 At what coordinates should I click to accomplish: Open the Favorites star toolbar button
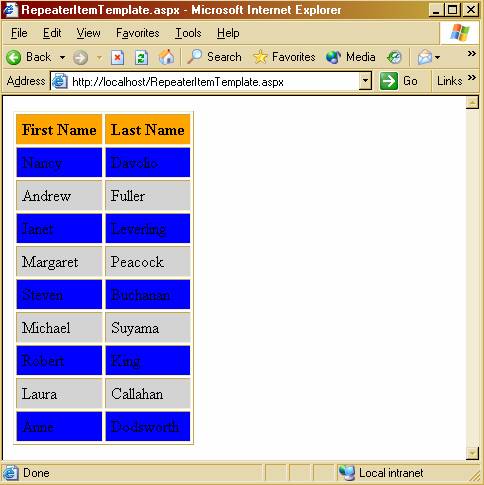[284, 57]
